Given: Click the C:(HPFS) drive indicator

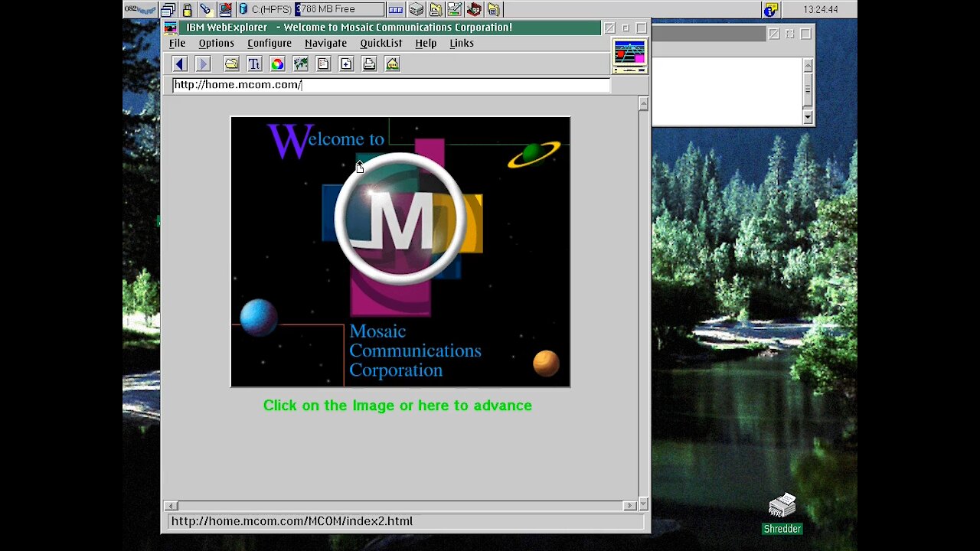Looking at the screenshot, I should 265,9.
